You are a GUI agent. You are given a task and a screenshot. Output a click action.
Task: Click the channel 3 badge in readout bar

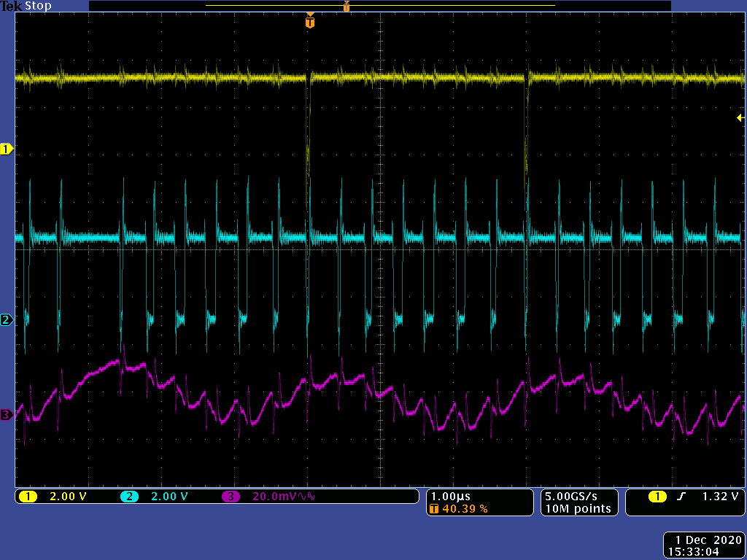[x=231, y=497]
